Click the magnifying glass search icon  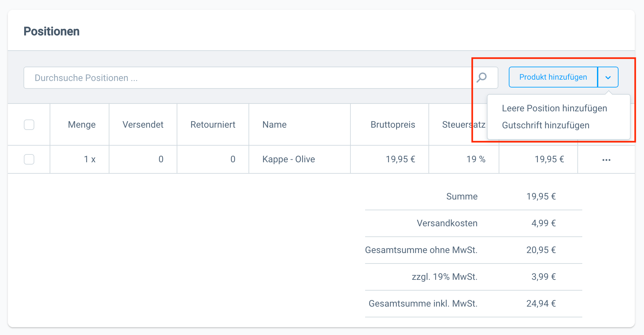click(x=481, y=77)
